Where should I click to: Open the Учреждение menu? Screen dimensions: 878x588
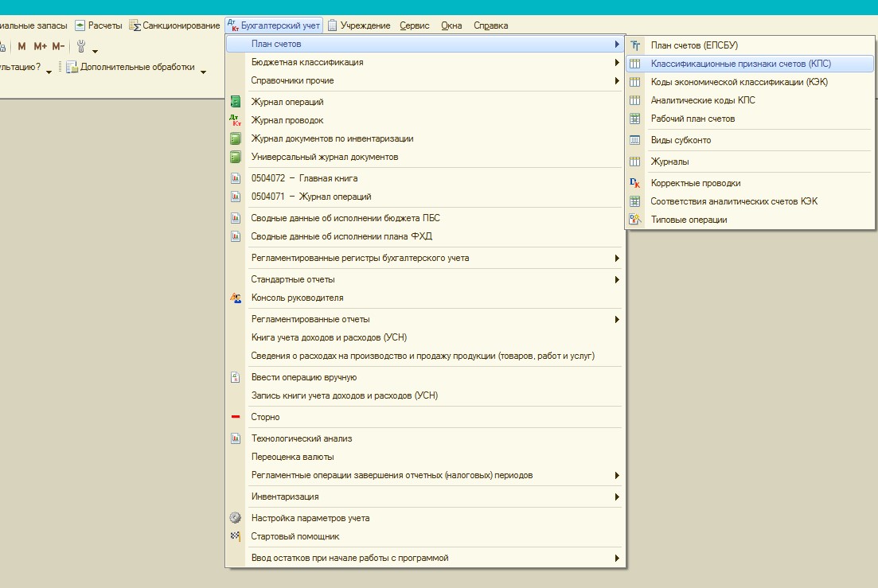coord(365,25)
